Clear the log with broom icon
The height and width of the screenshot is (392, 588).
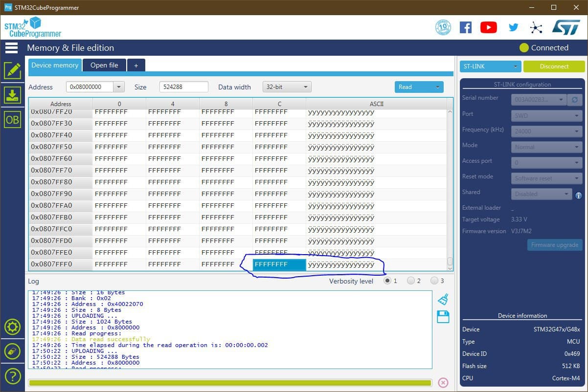coord(443,299)
